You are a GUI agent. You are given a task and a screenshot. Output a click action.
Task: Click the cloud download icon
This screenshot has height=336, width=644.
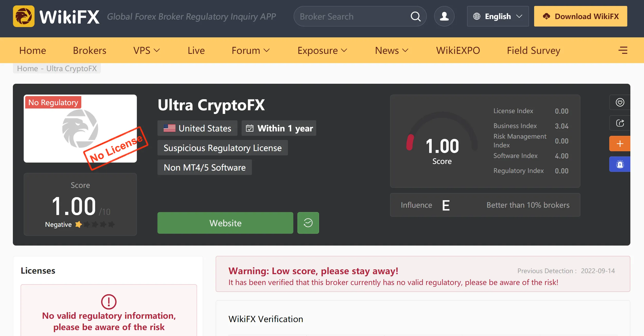tap(546, 16)
